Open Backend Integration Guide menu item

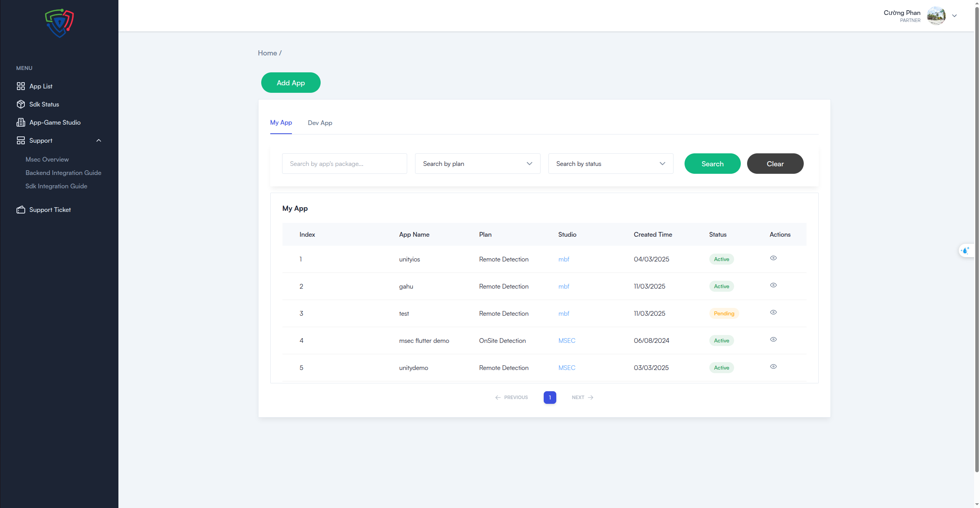[x=63, y=173]
